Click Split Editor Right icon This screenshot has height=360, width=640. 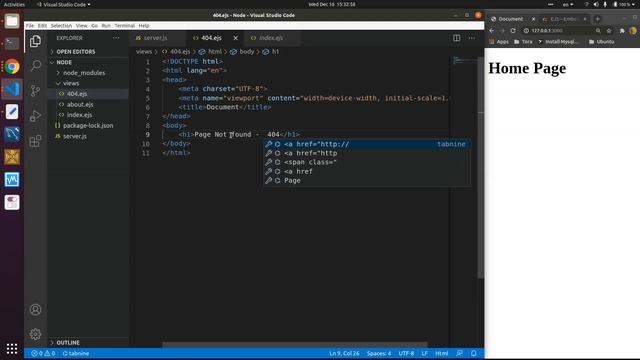tap(456, 38)
